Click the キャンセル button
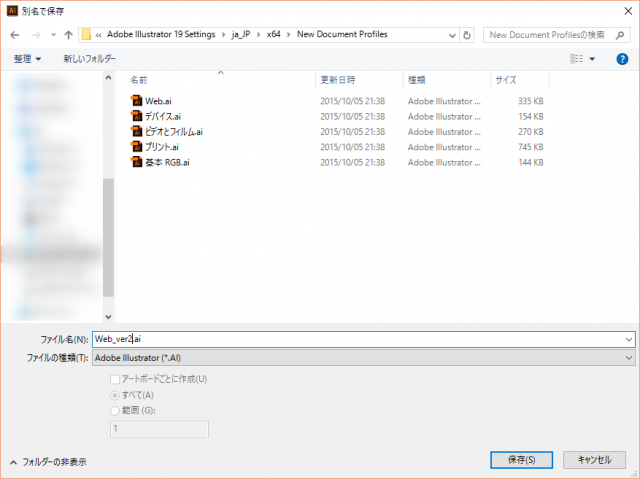This screenshot has height=479, width=640. tap(594, 460)
